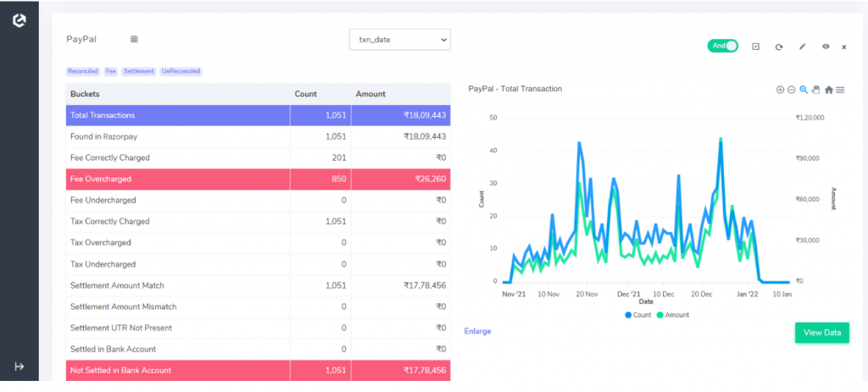This screenshot has height=392, width=868.
Task: Select the Tax Overcharged row
Action: point(258,243)
